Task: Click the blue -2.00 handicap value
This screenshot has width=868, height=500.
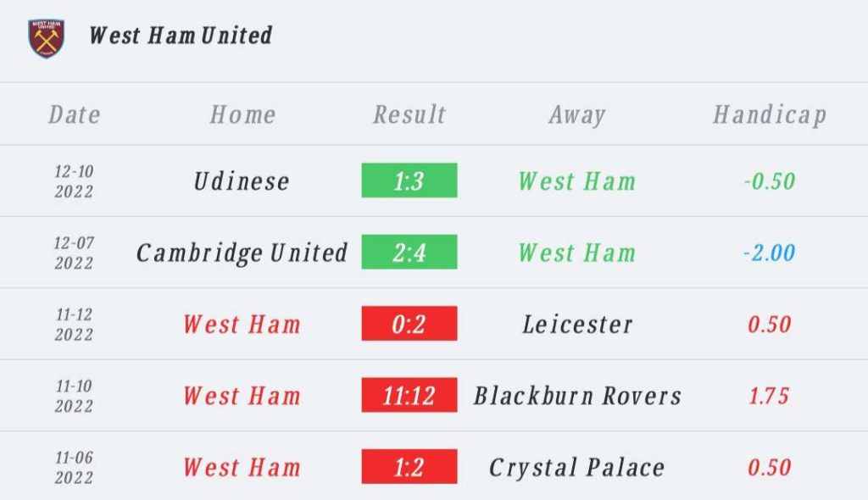Action: (x=769, y=253)
